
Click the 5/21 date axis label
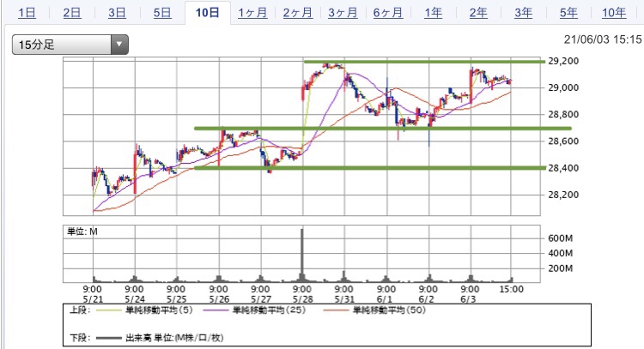click(x=93, y=299)
